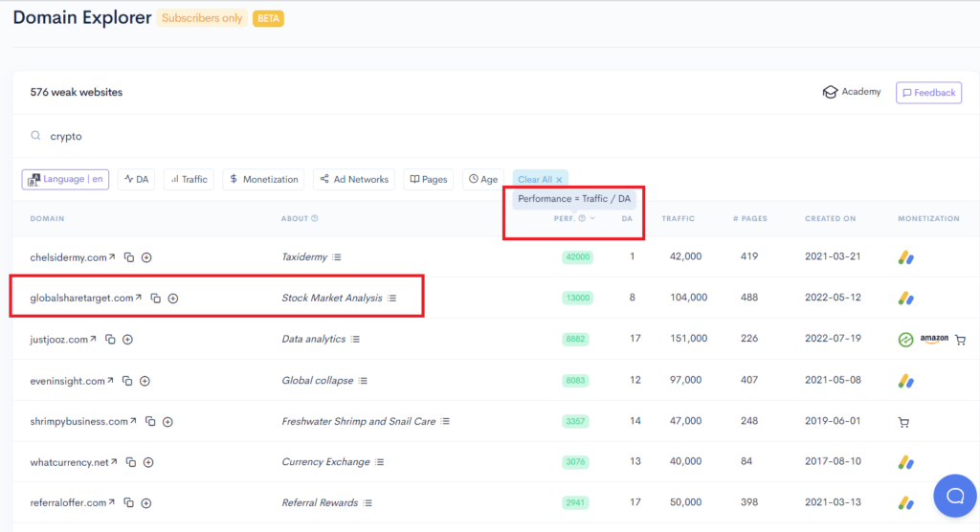Sort by CREATED ON column header
The image size is (980, 532).
(x=830, y=219)
